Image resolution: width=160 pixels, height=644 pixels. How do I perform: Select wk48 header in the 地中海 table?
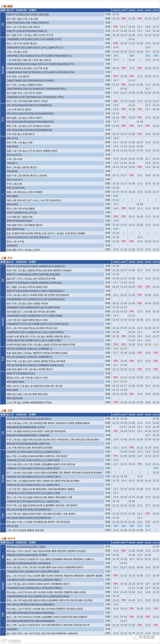(132, 542)
